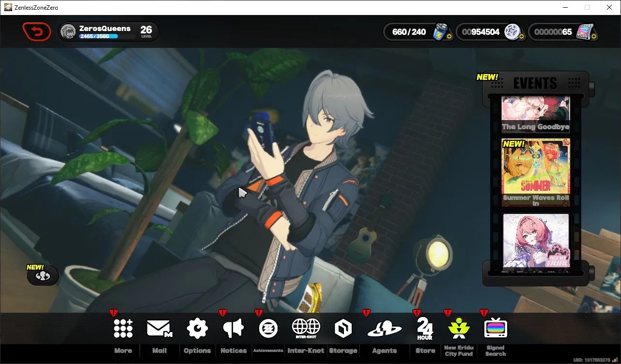Open the Options gear icon
Screen dimensions: 621x364
point(197,329)
